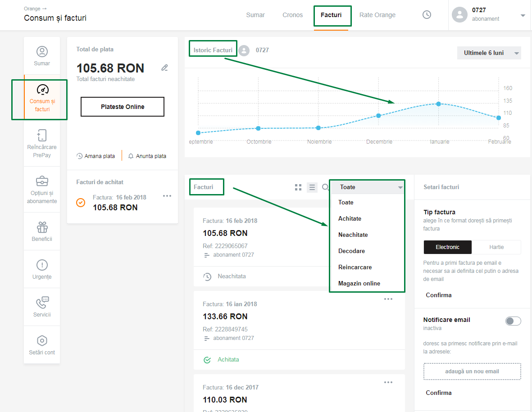Click the Amana plata link

[x=95, y=156]
